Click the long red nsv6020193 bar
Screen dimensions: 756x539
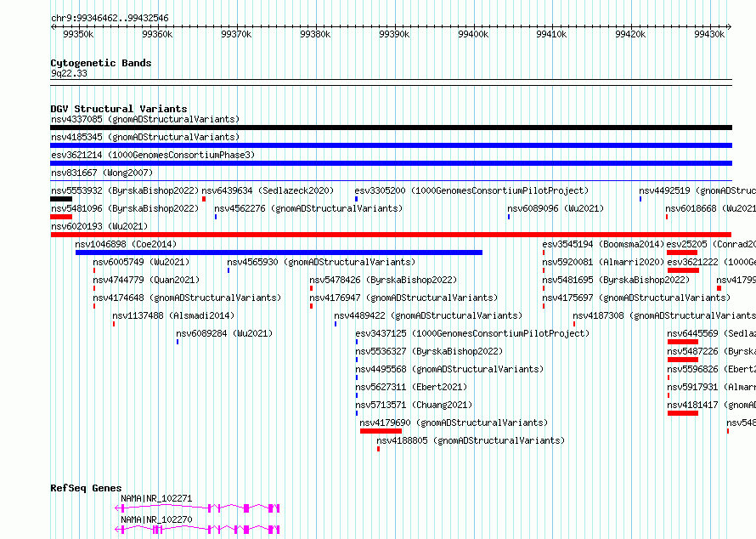391,235
